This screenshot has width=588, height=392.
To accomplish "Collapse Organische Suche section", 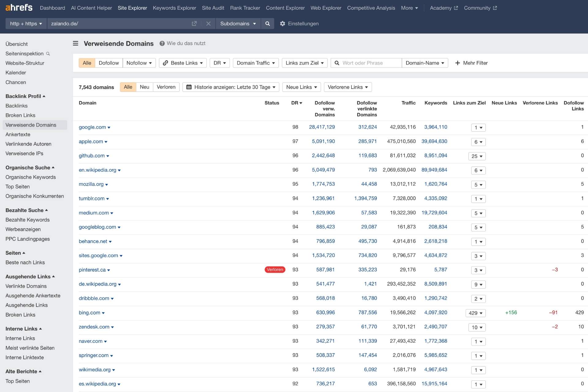I will (x=30, y=168).
